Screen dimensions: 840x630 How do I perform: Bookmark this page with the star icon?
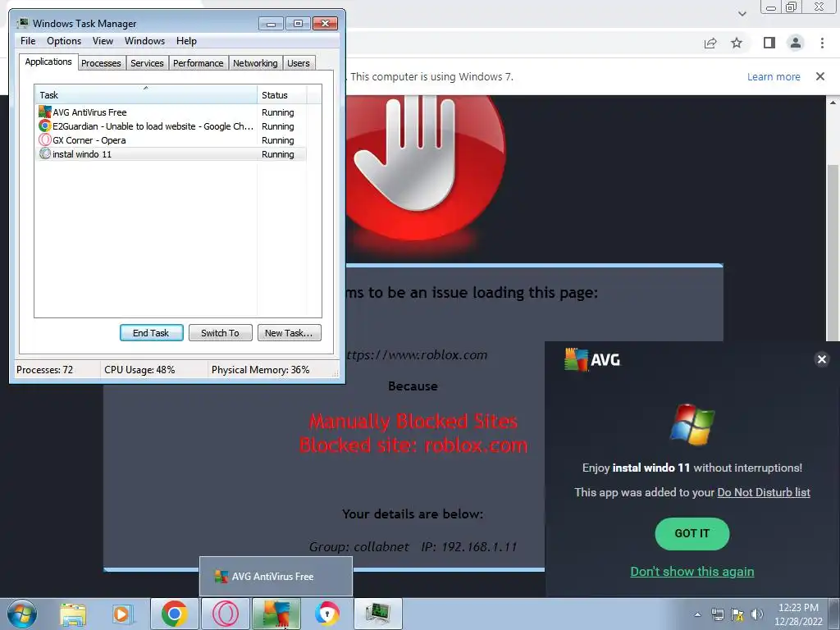(737, 43)
